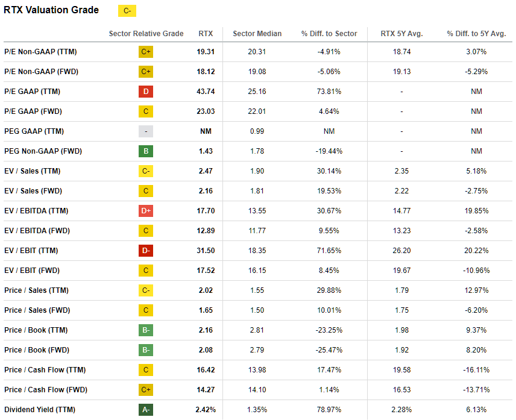Click the A- grade badge for Dividend Yield (TTM)

click(x=146, y=410)
